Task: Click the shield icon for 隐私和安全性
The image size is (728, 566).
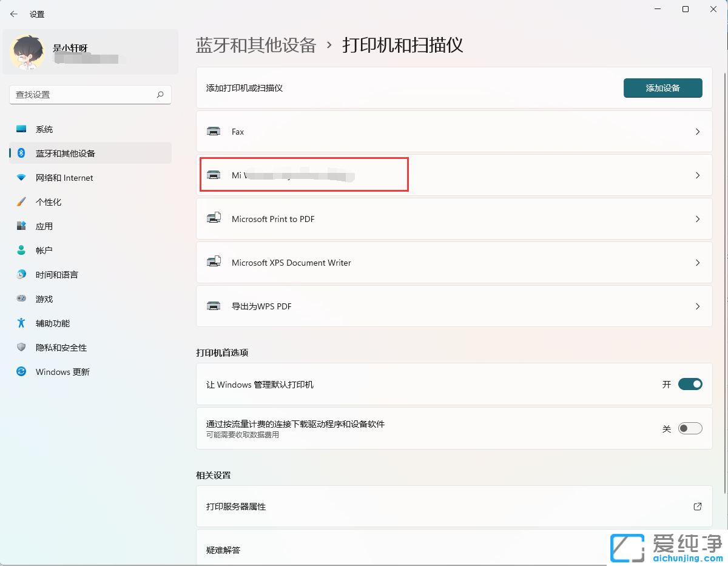Action: pos(20,347)
